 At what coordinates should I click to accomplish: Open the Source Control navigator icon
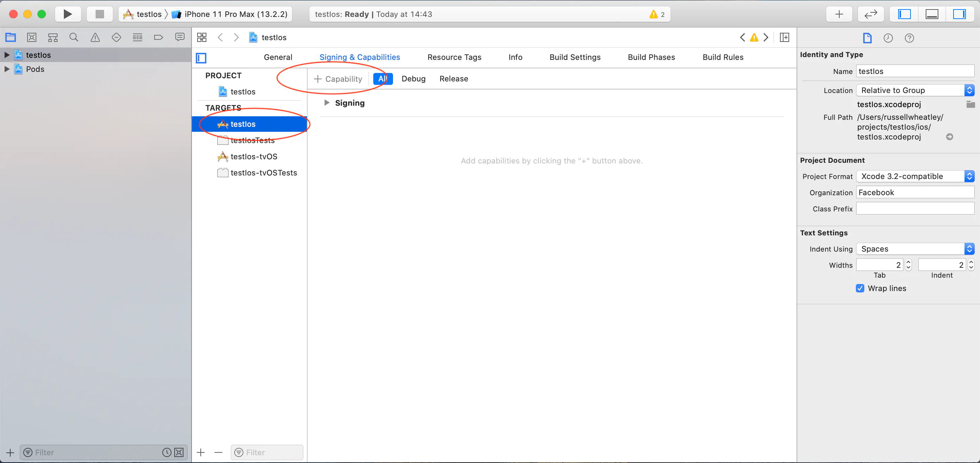click(x=32, y=37)
